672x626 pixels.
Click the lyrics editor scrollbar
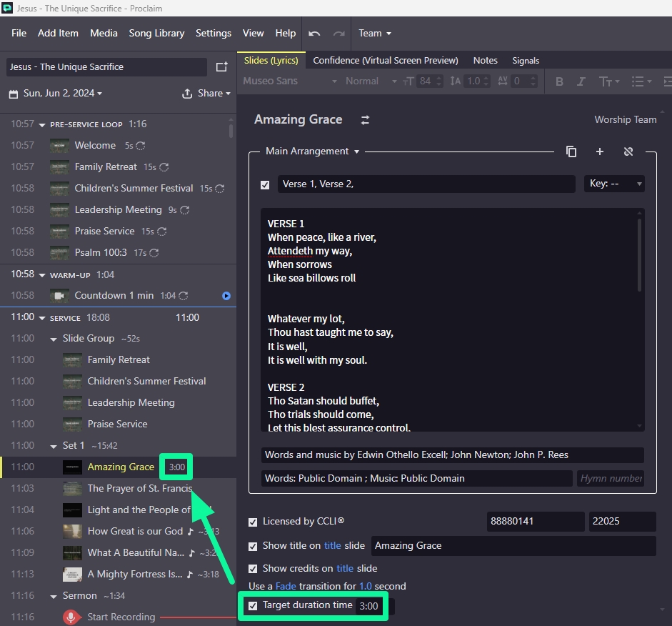tap(639, 255)
